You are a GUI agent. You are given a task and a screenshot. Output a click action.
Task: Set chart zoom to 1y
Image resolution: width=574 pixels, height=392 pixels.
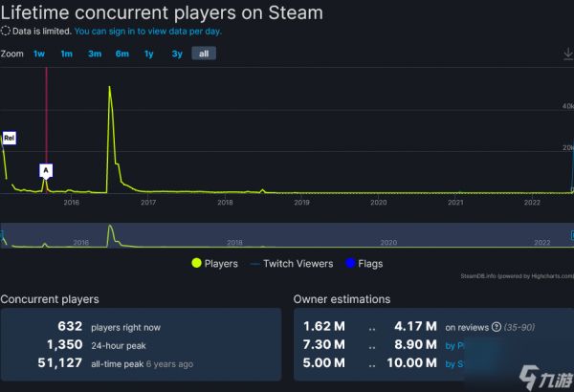(149, 54)
